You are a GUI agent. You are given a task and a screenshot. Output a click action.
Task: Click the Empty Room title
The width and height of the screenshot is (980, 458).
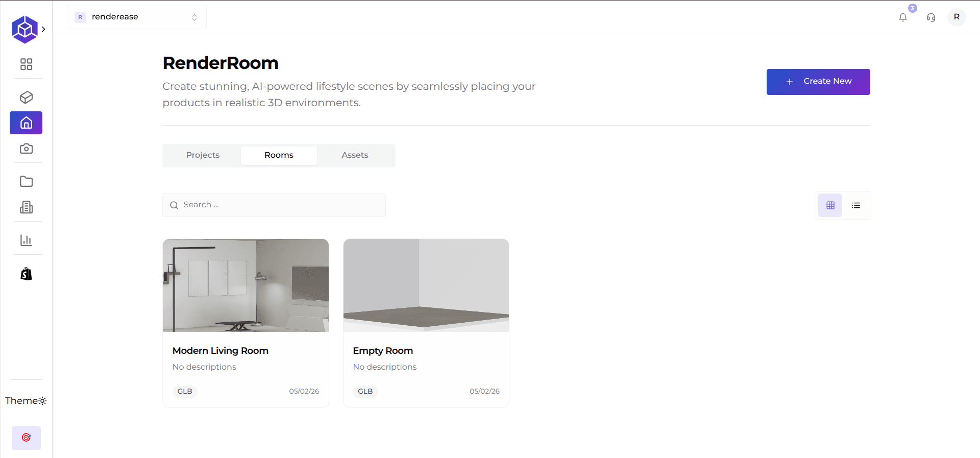coord(383,351)
